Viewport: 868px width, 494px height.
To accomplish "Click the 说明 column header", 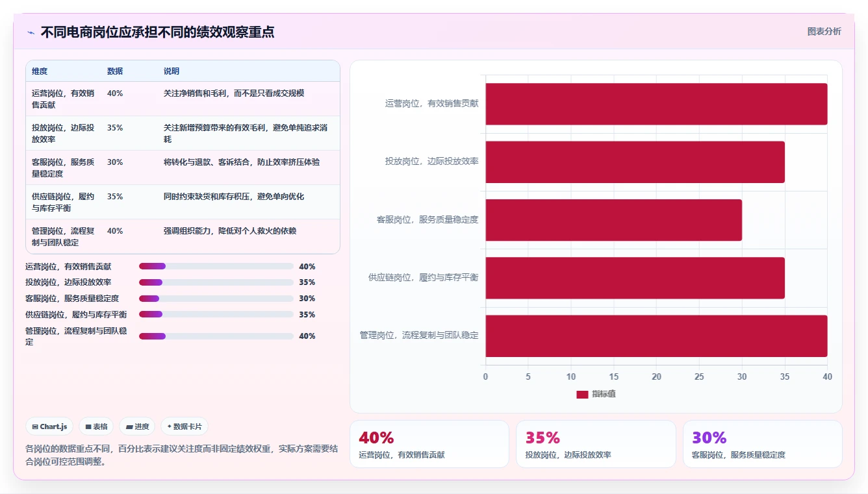I will point(172,71).
